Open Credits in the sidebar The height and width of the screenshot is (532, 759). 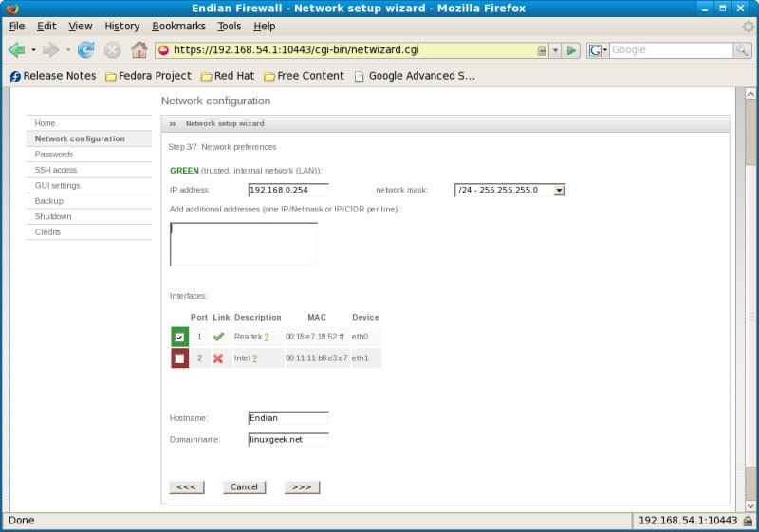tap(88, 231)
